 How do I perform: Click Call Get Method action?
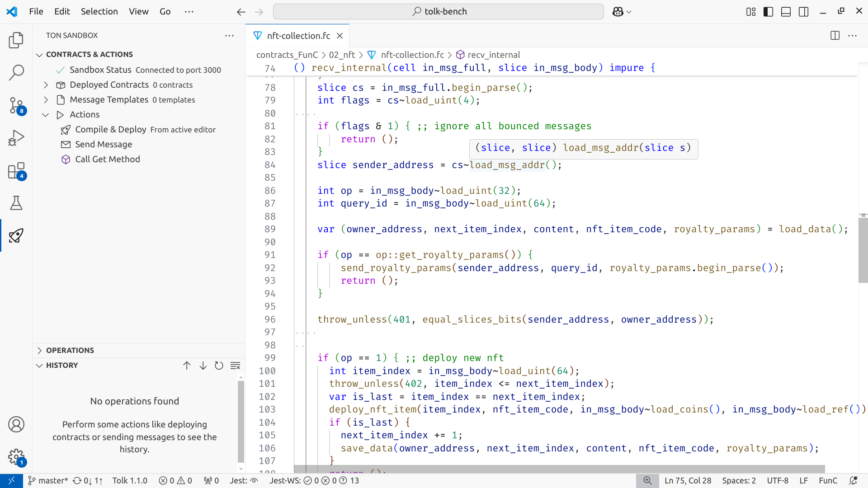point(108,160)
